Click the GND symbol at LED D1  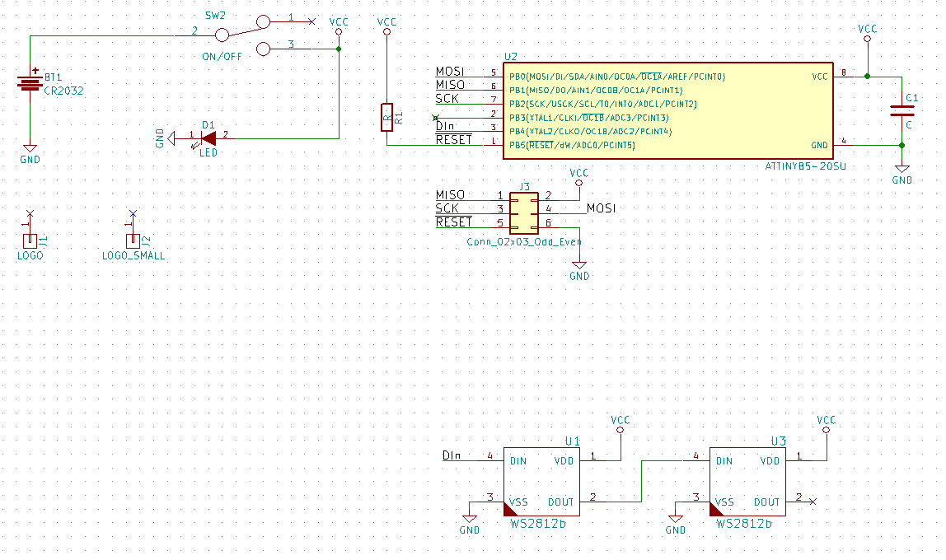(166, 138)
